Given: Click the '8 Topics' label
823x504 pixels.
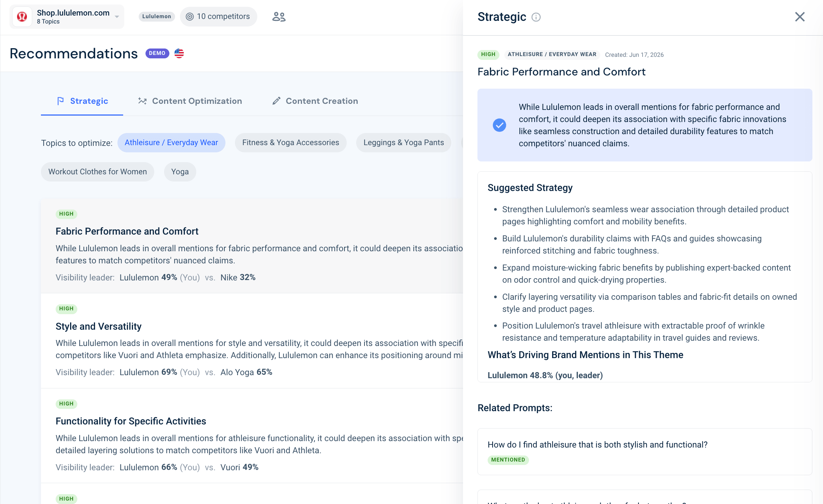Looking at the screenshot, I should 48,22.
